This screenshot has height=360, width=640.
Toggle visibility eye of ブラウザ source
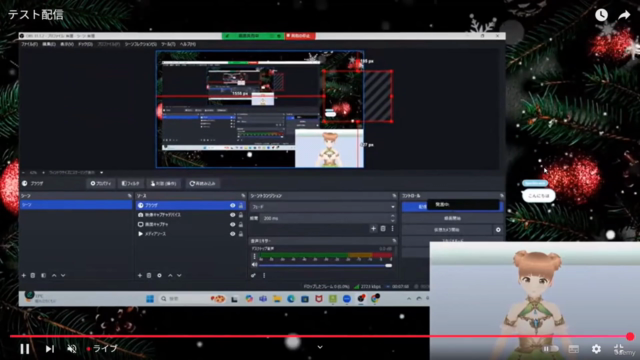(233, 205)
